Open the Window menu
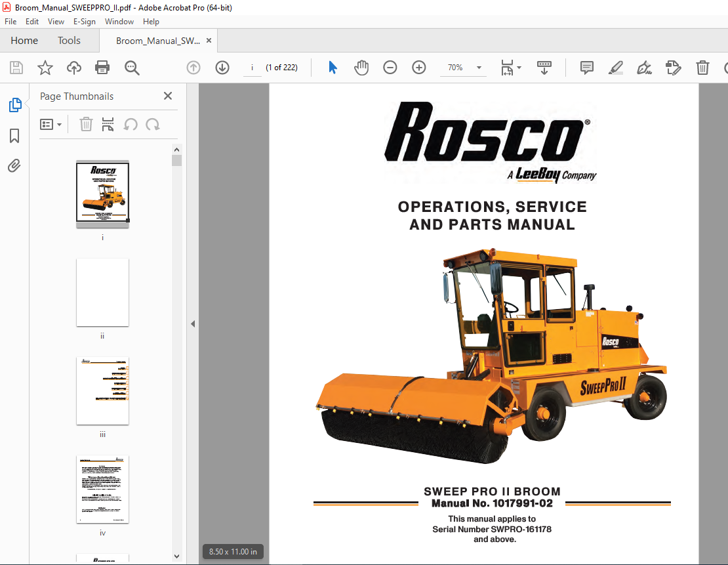Image resolution: width=728 pixels, height=565 pixels. (119, 22)
